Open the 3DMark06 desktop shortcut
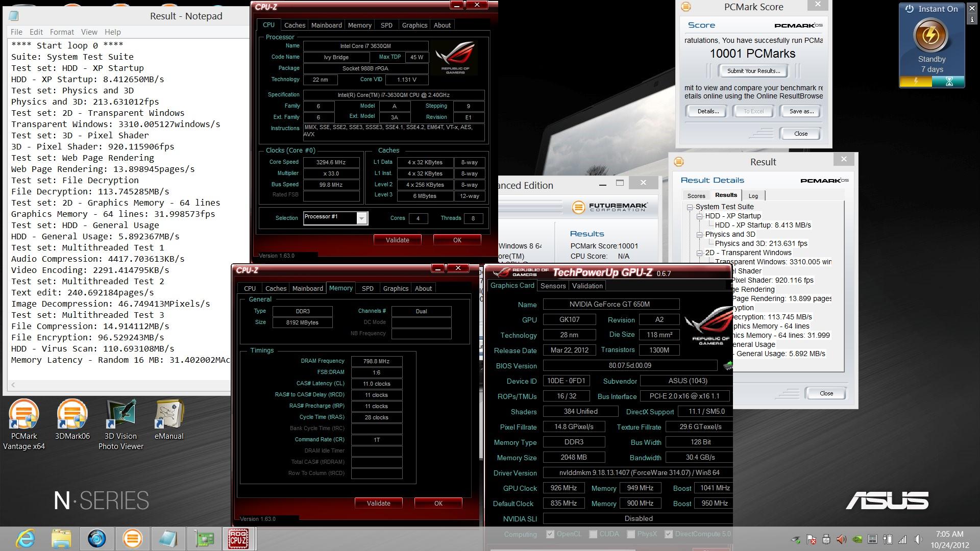This screenshot has height=551, width=980. click(72, 419)
